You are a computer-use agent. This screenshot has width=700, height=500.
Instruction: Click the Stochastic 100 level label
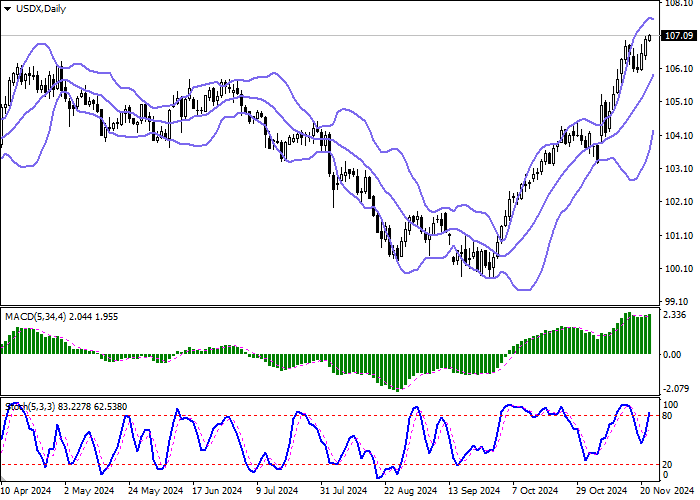tap(671, 405)
